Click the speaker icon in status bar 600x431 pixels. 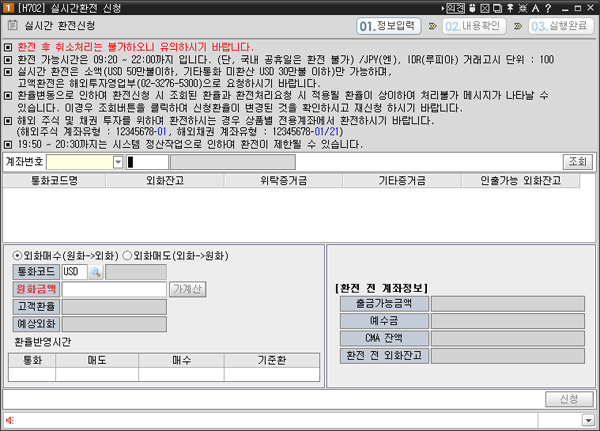(x=9, y=420)
